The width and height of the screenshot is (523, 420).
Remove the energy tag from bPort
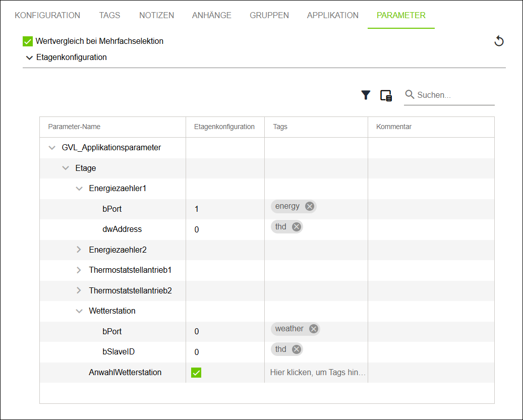(309, 206)
